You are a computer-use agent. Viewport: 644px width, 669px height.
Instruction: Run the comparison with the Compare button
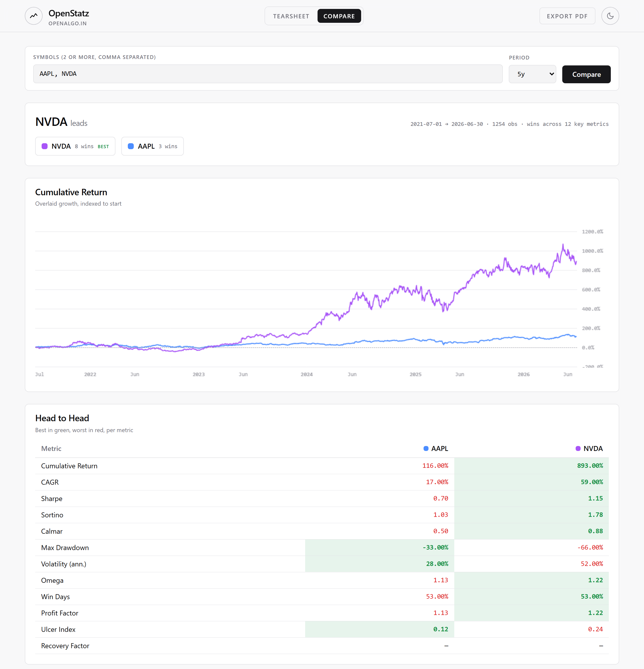tap(586, 74)
